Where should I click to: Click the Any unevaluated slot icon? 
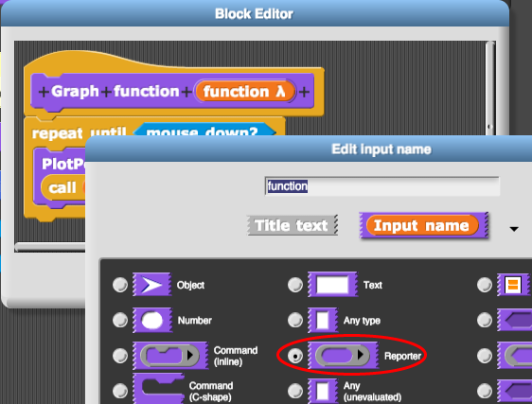323,391
